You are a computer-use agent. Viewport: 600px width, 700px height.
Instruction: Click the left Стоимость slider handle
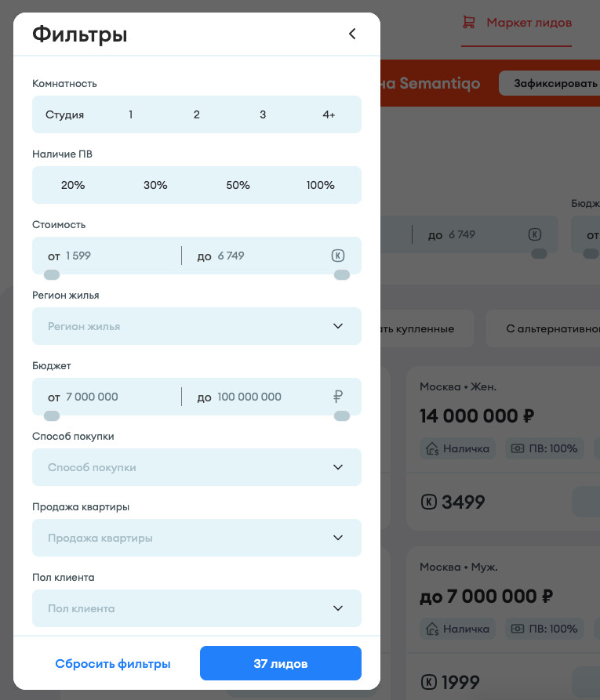click(x=52, y=274)
